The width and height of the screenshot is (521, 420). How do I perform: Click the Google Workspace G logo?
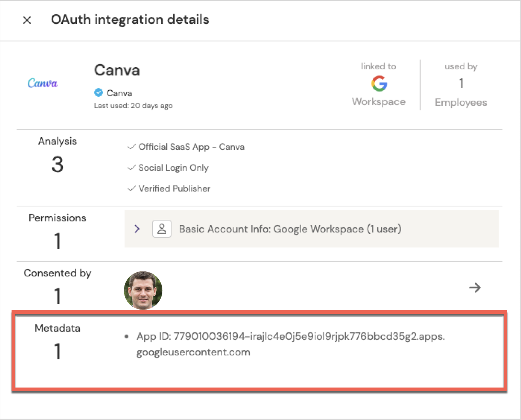tap(379, 84)
